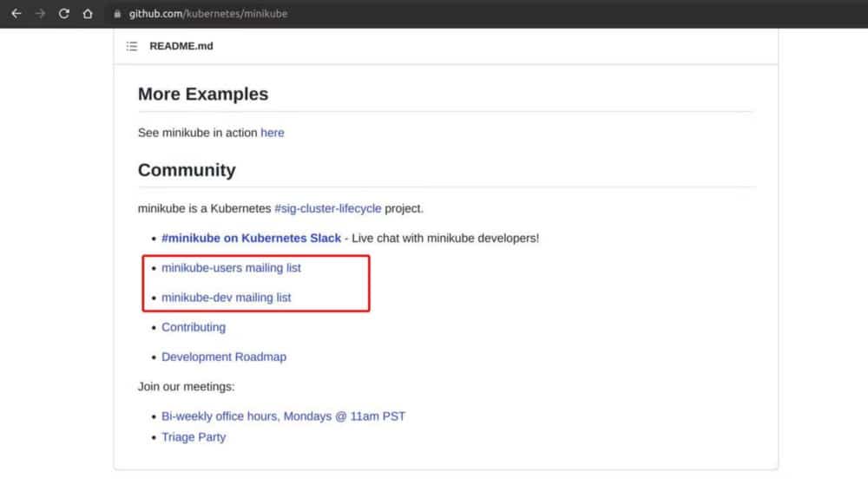Image resolution: width=868 pixels, height=498 pixels.
Task: Click the Community heading
Action: tap(187, 170)
